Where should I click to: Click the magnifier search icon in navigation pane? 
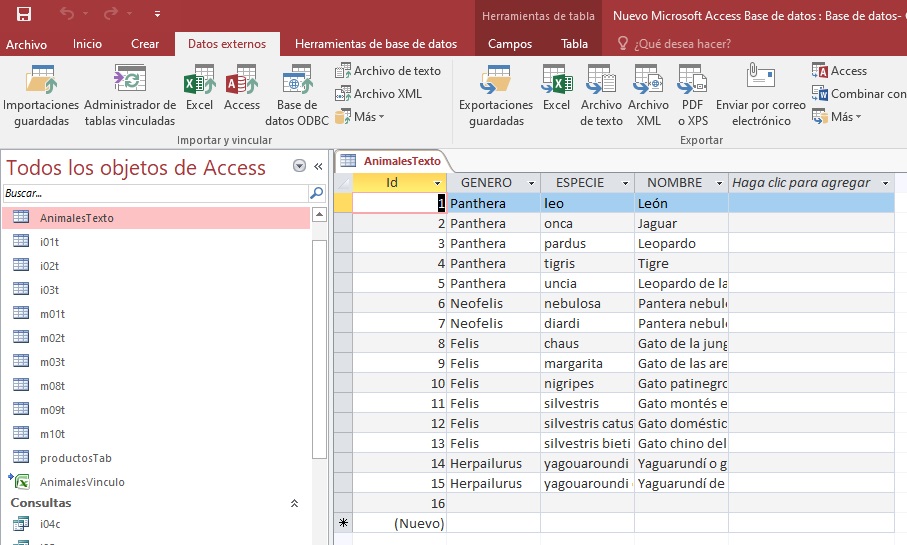(x=316, y=193)
